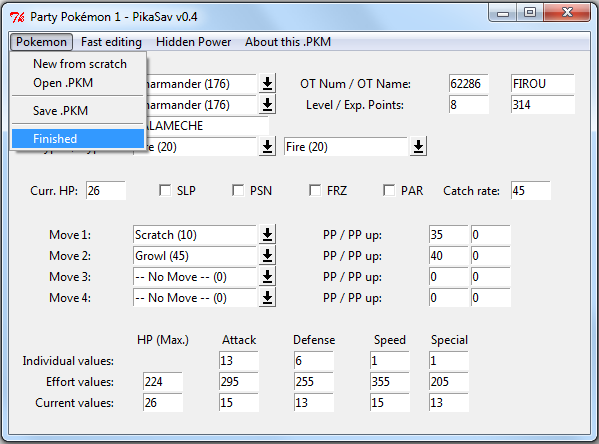Viewport: 599px width, 444px height.
Task: Open the Fast editing menu
Action: click(x=111, y=42)
